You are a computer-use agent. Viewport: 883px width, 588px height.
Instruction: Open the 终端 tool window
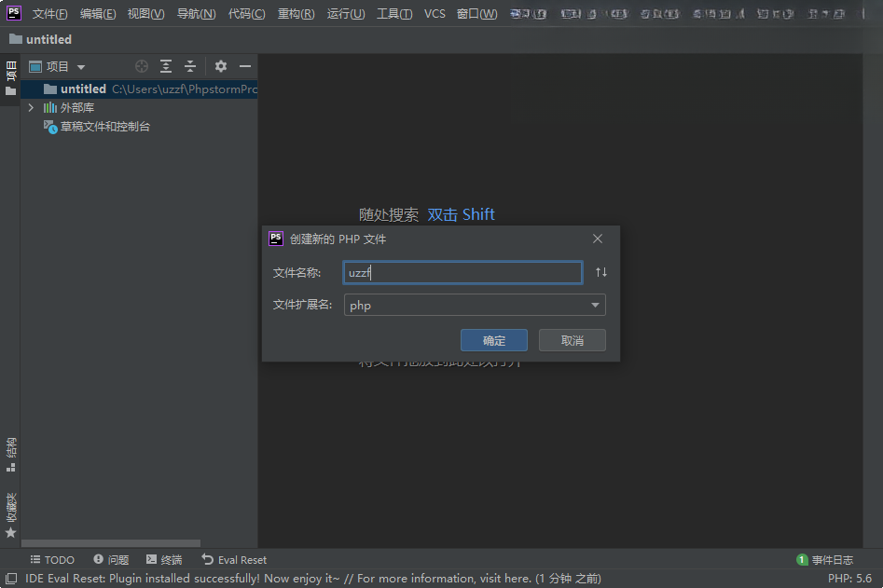(x=164, y=560)
